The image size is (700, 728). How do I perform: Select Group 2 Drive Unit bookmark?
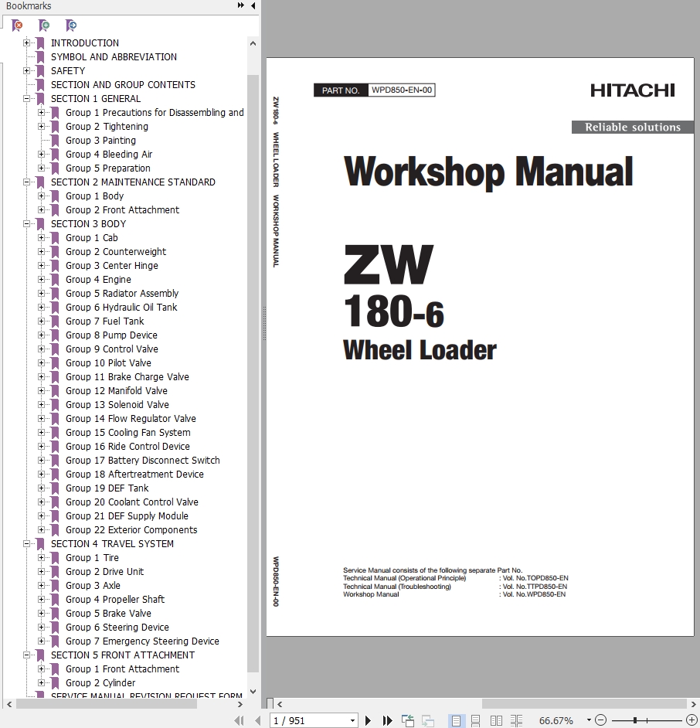105,572
